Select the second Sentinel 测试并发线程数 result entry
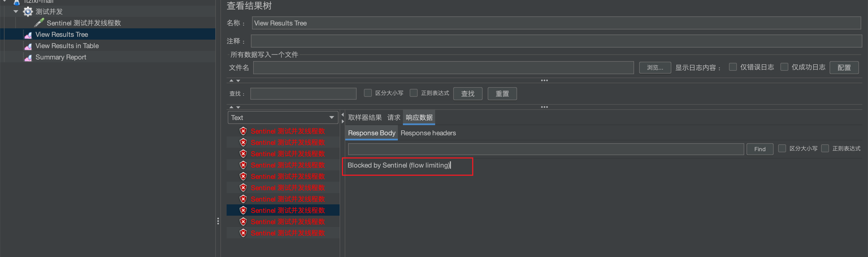Image resolution: width=868 pixels, height=257 pixels. point(288,143)
